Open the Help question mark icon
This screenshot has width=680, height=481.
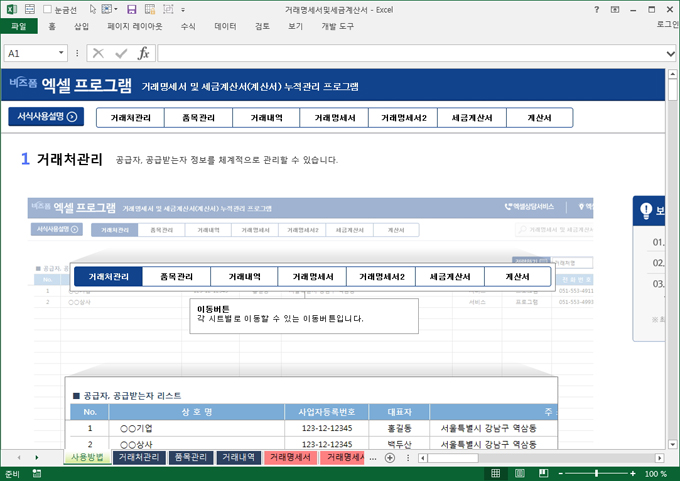(597, 9)
